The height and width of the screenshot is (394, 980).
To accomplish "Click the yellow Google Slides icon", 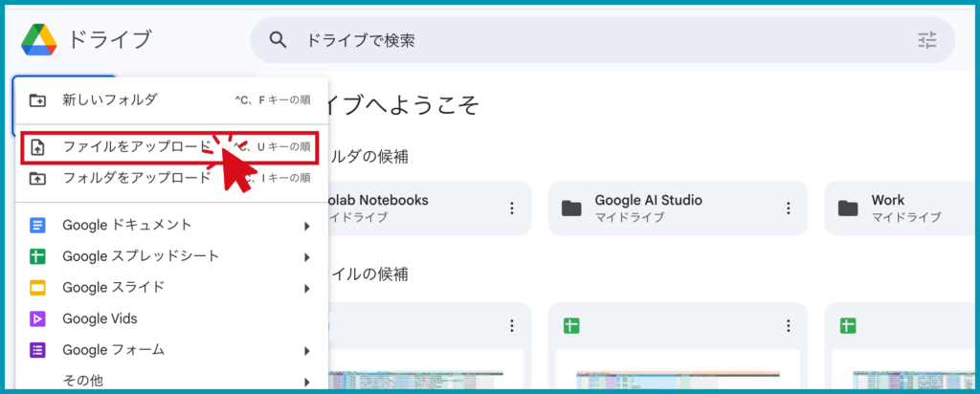I will [x=38, y=288].
